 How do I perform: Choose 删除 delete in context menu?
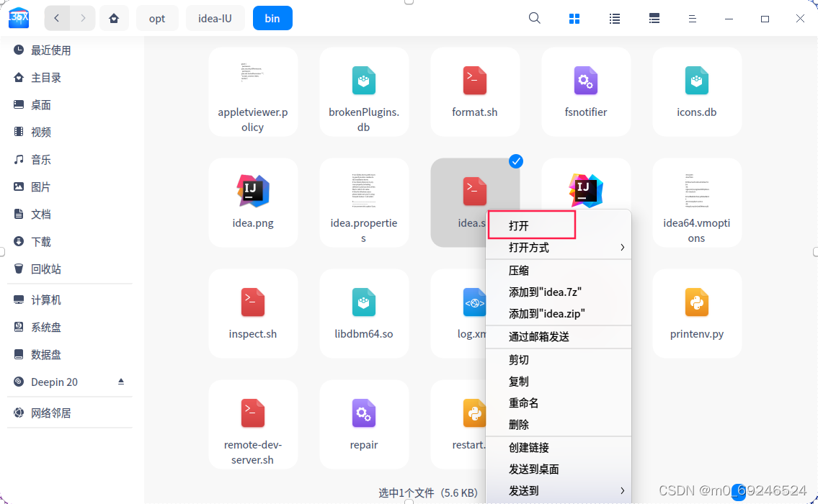click(x=559, y=425)
